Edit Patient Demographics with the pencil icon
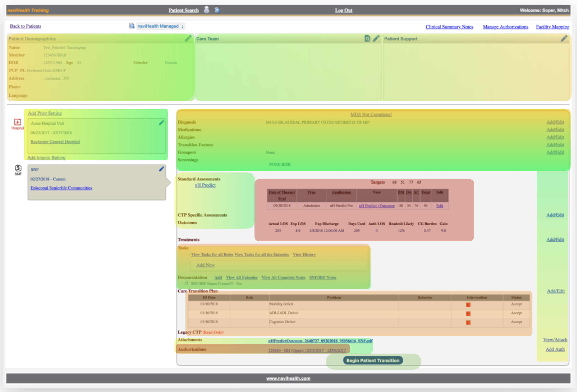 click(188, 38)
